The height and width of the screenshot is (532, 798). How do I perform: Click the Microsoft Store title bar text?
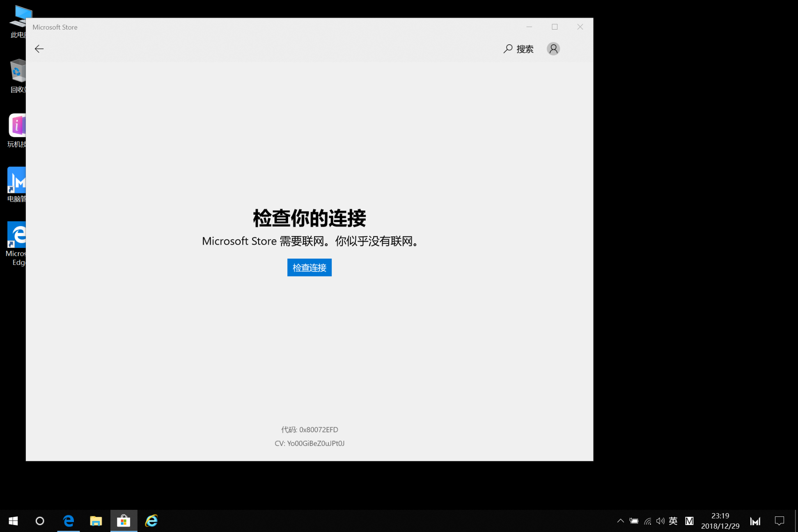coord(55,27)
